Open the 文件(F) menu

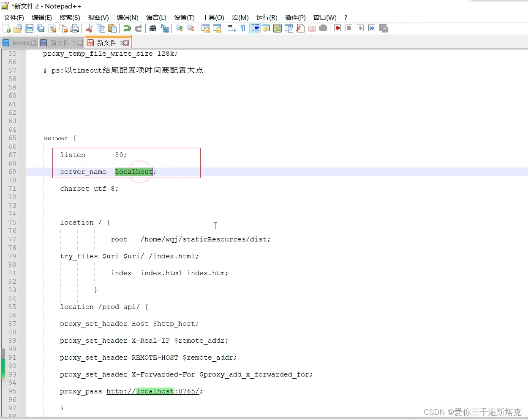point(14,17)
